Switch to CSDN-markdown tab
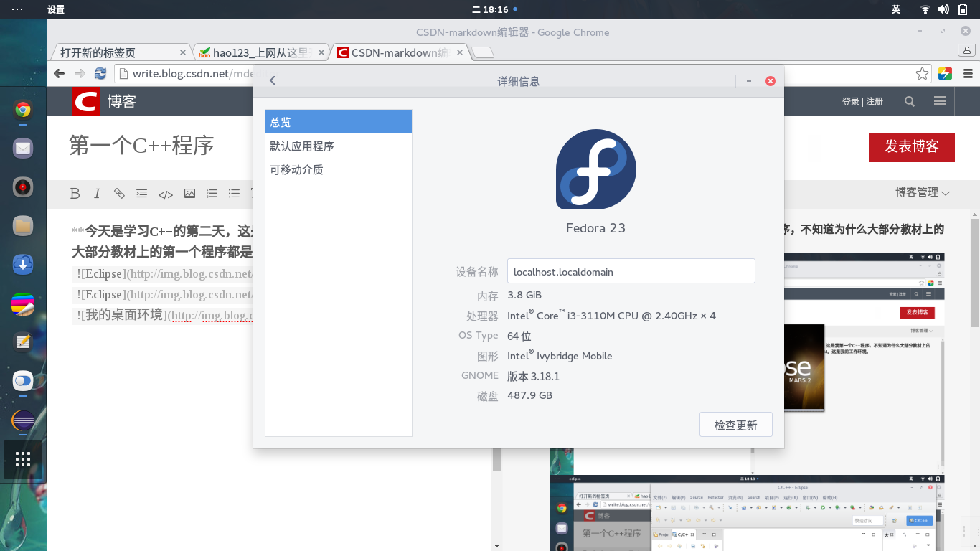 coord(400,52)
